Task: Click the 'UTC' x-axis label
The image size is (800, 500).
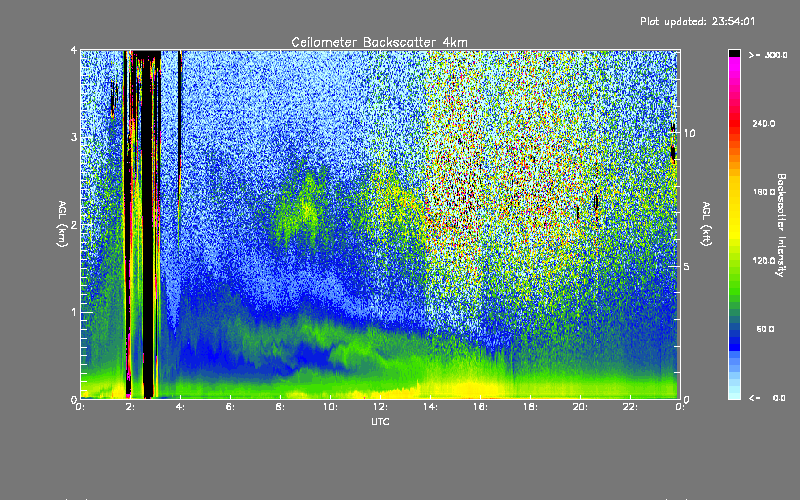Action: click(380, 421)
